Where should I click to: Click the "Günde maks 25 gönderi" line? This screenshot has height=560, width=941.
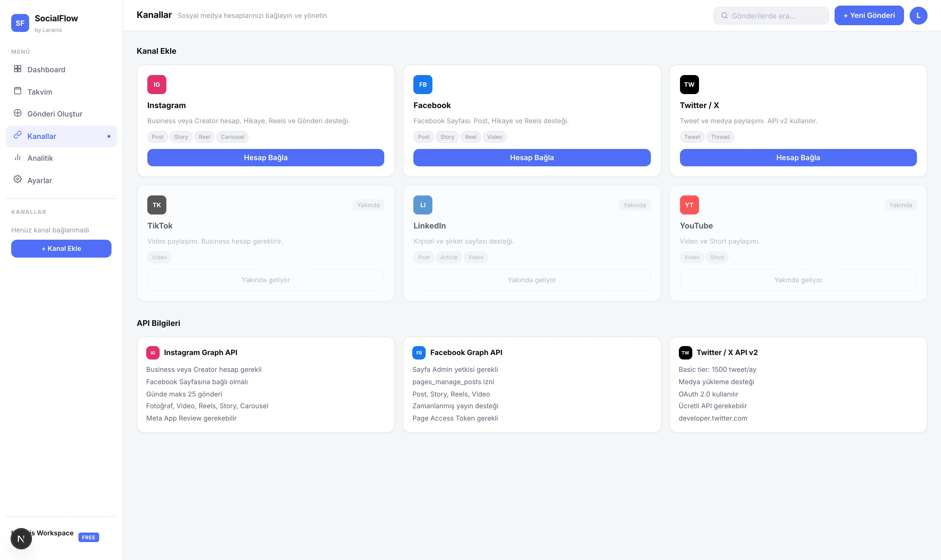[x=184, y=394]
